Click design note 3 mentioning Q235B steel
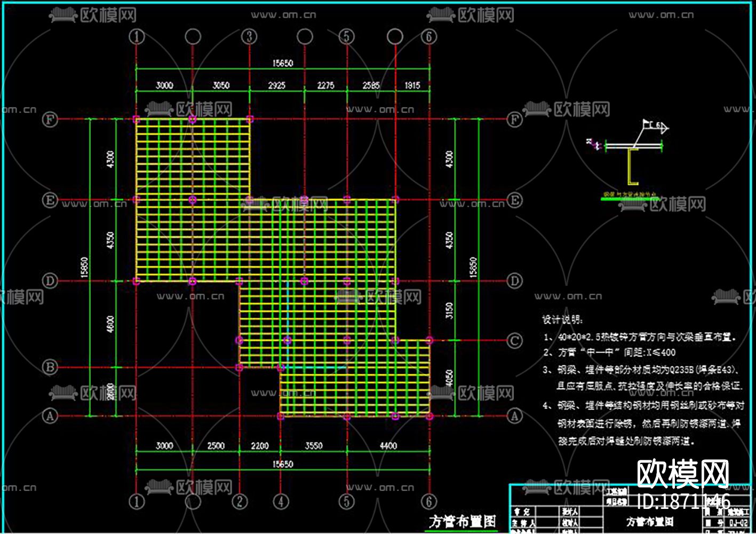Screen dimensions: 756x534 pos(642,378)
